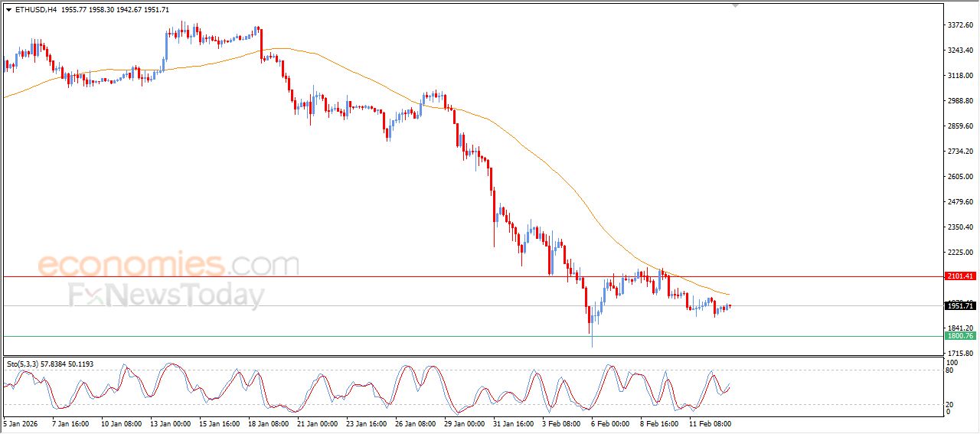
Task: Click the 15 Jan 16:00 time label
Action: pos(219,423)
